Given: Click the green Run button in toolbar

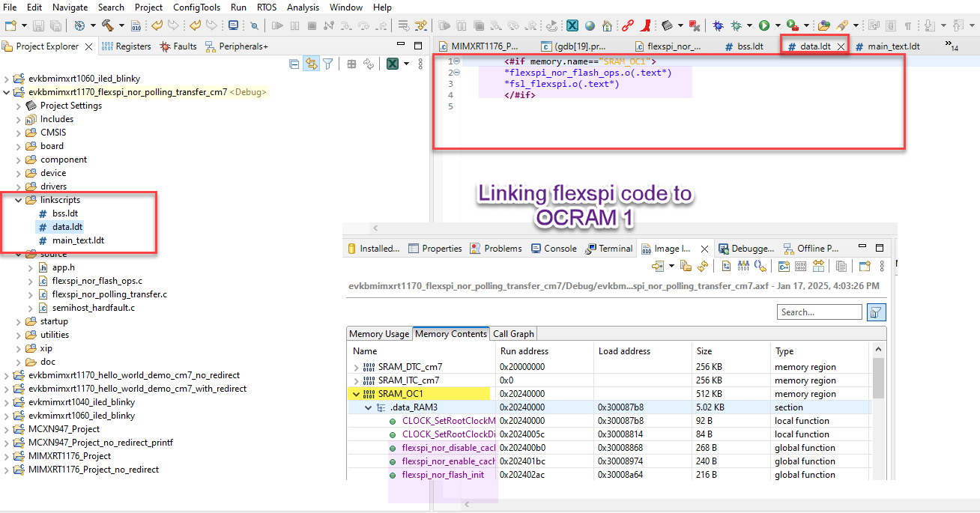Looking at the screenshot, I should [x=764, y=25].
